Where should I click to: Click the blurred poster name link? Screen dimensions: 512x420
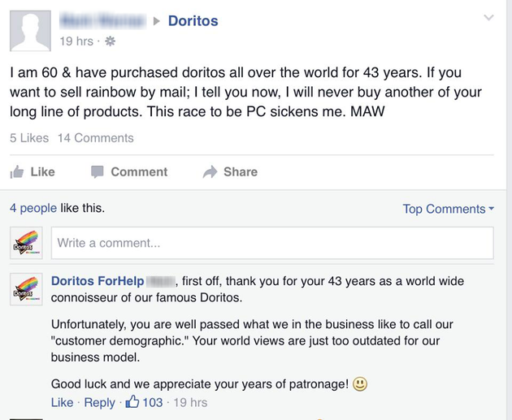103,21
